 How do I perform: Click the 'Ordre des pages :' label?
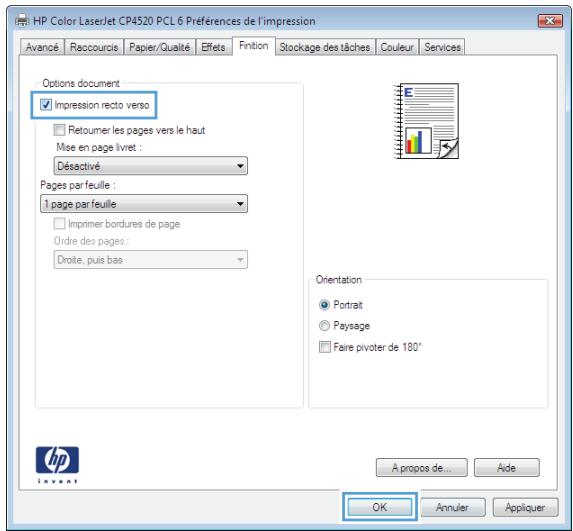coord(91,241)
